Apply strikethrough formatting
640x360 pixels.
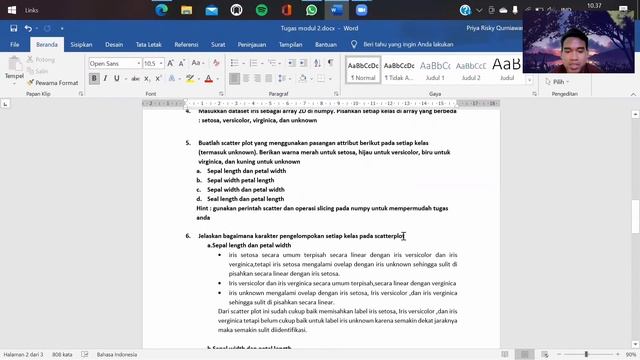pyautogui.click(x=135, y=78)
